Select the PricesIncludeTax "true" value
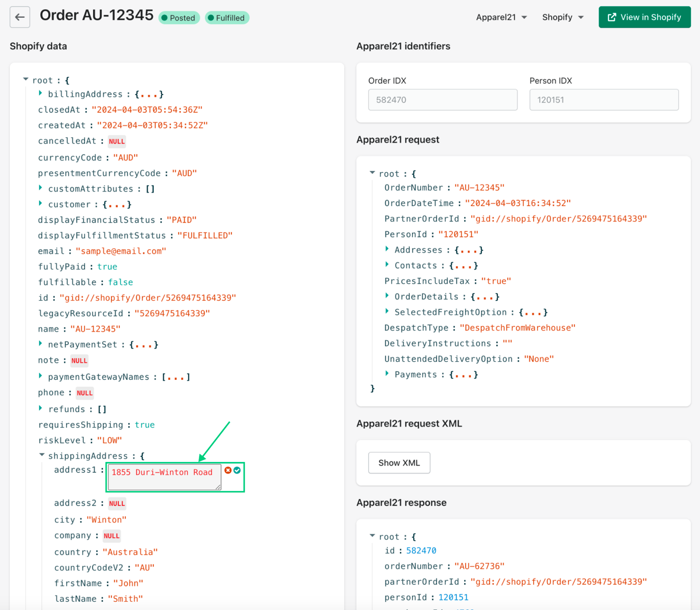 coord(496,281)
